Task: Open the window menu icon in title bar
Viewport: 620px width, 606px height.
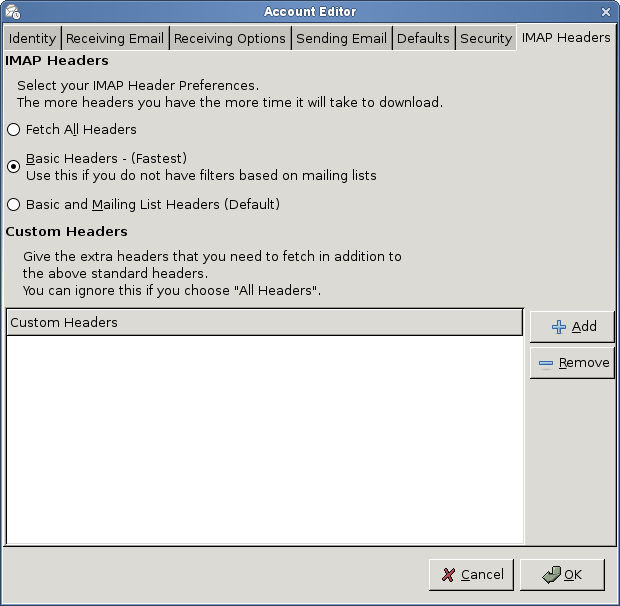Action: 12,12
